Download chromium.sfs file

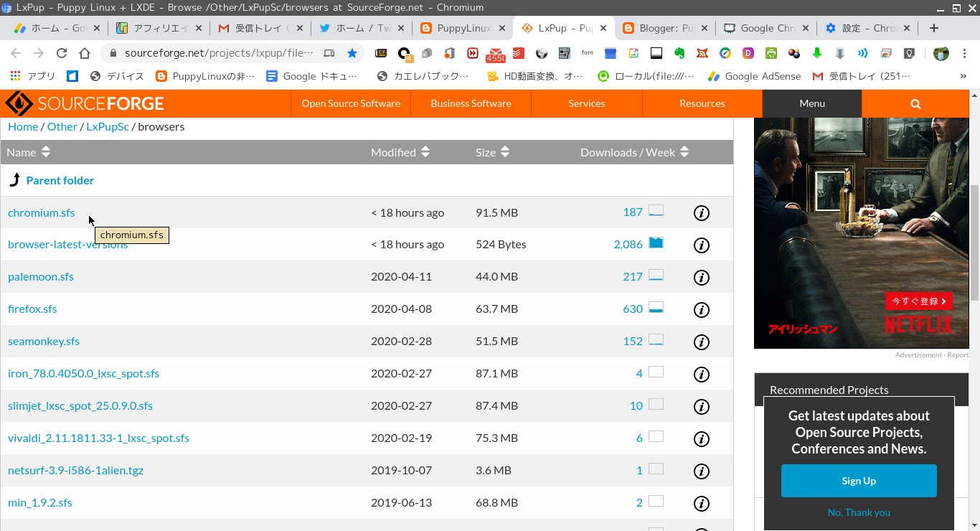(41, 212)
